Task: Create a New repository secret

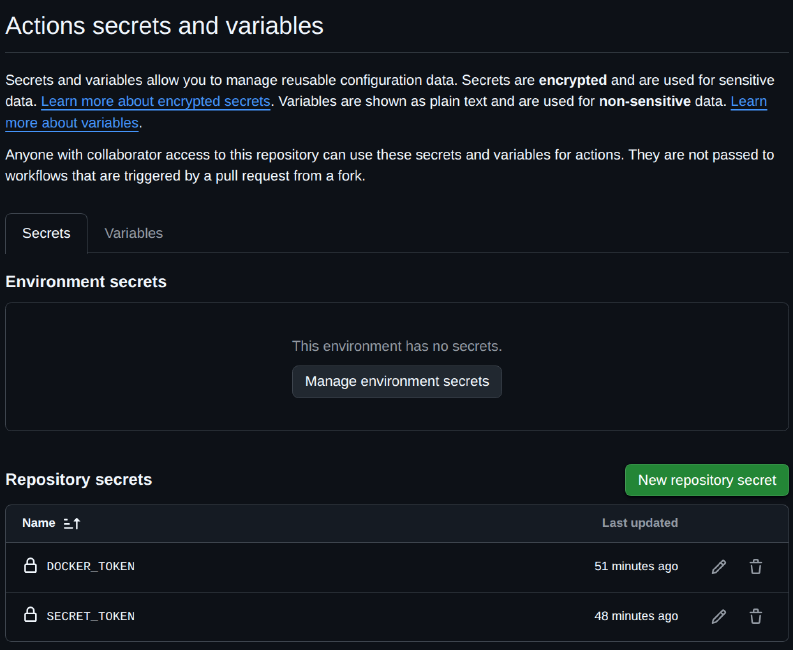Action: point(706,480)
